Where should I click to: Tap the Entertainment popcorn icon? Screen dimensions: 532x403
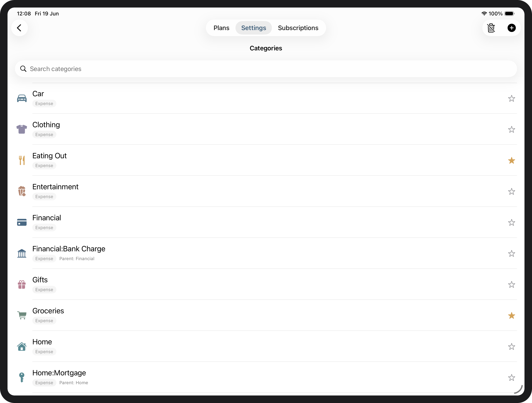[22, 191]
